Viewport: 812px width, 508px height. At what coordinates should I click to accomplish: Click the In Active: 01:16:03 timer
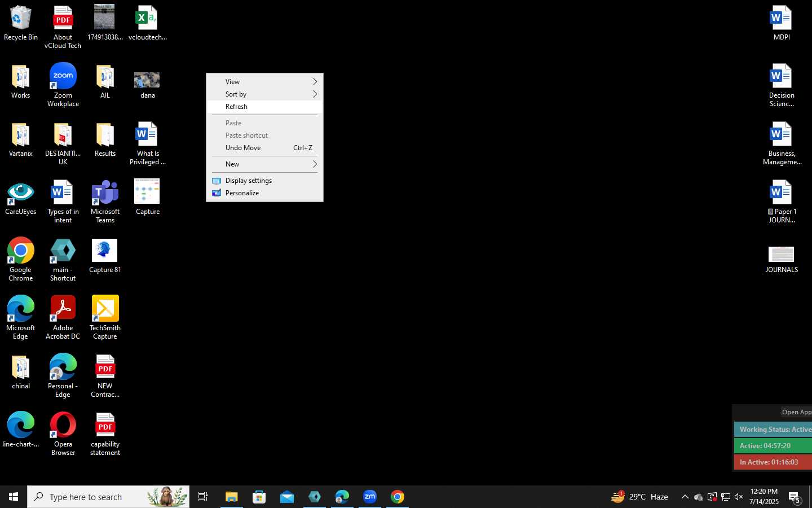coord(773,462)
